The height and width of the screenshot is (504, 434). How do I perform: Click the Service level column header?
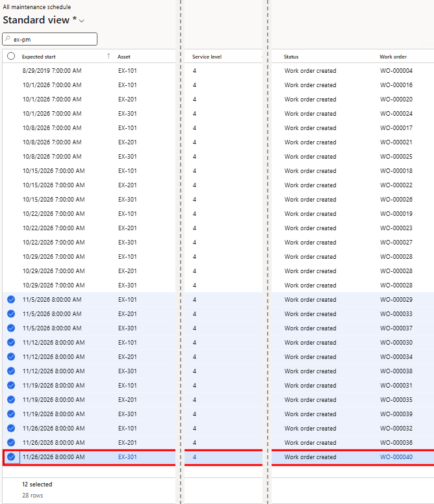tap(207, 57)
